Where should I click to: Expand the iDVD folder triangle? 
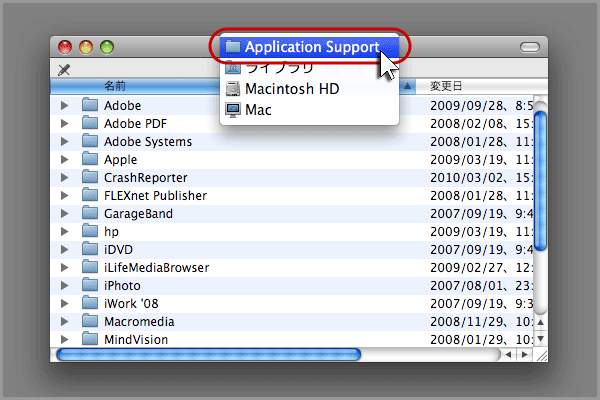point(64,249)
